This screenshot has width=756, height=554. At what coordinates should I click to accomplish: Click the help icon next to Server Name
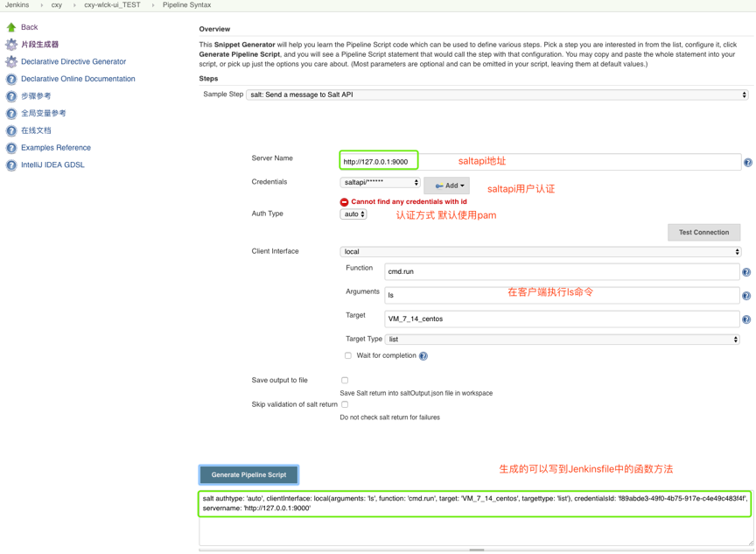747,163
